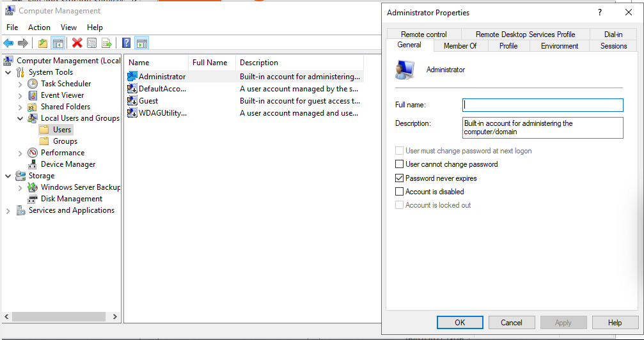Click the Export List toolbar icon

pyautogui.click(x=107, y=43)
